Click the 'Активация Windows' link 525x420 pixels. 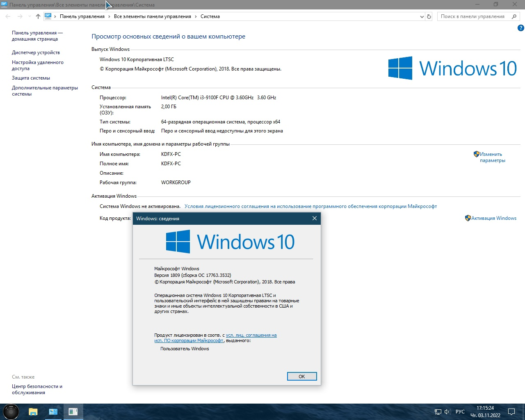tap(493, 218)
